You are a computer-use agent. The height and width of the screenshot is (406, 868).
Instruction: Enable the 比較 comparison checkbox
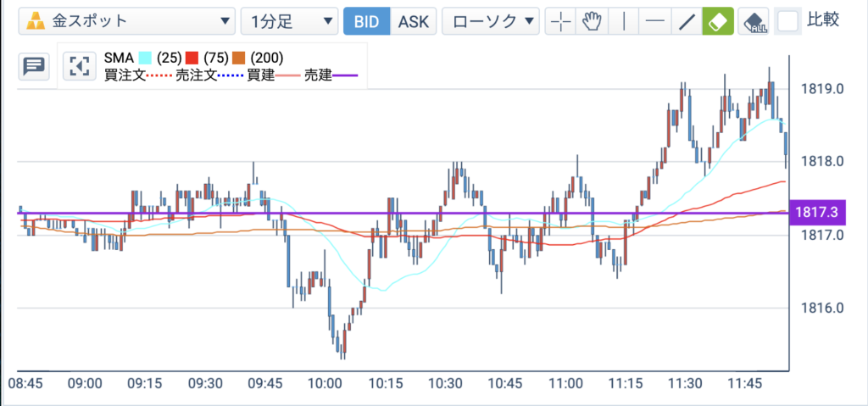click(x=787, y=21)
